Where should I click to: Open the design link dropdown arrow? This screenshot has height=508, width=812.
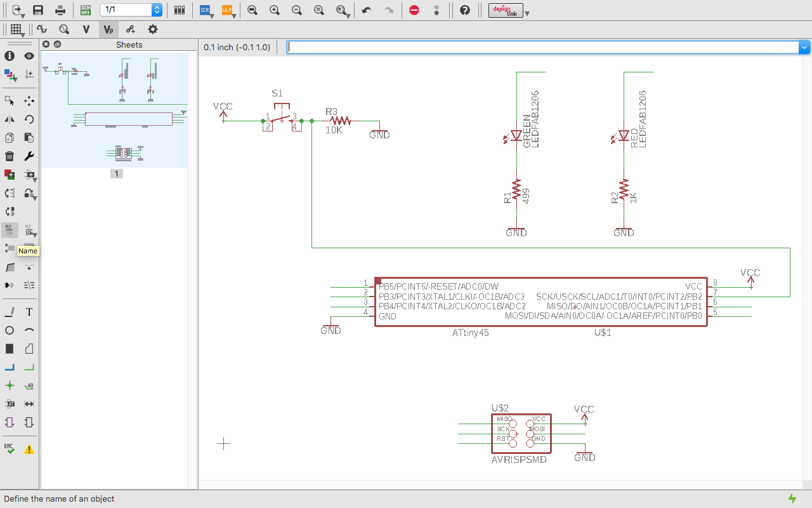(x=527, y=13)
